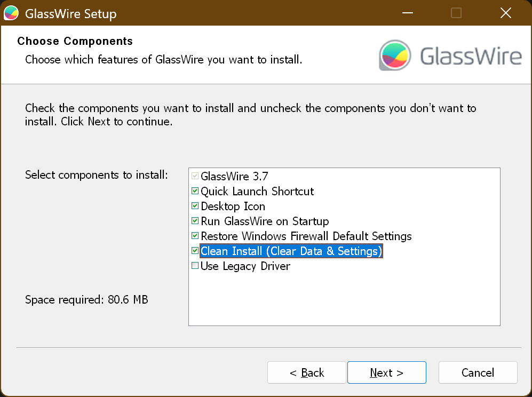Uncheck Quick Launch Shortcut checkbox

(195, 191)
